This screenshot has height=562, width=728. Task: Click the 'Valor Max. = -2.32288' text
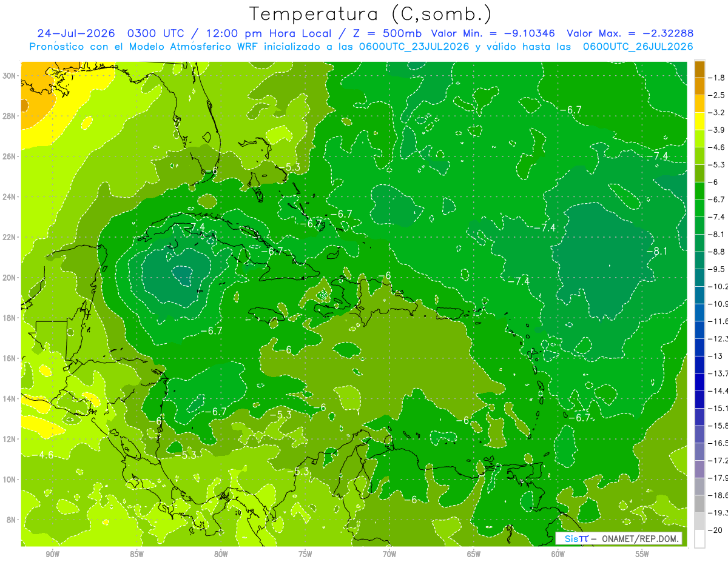[x=630, y=33]
